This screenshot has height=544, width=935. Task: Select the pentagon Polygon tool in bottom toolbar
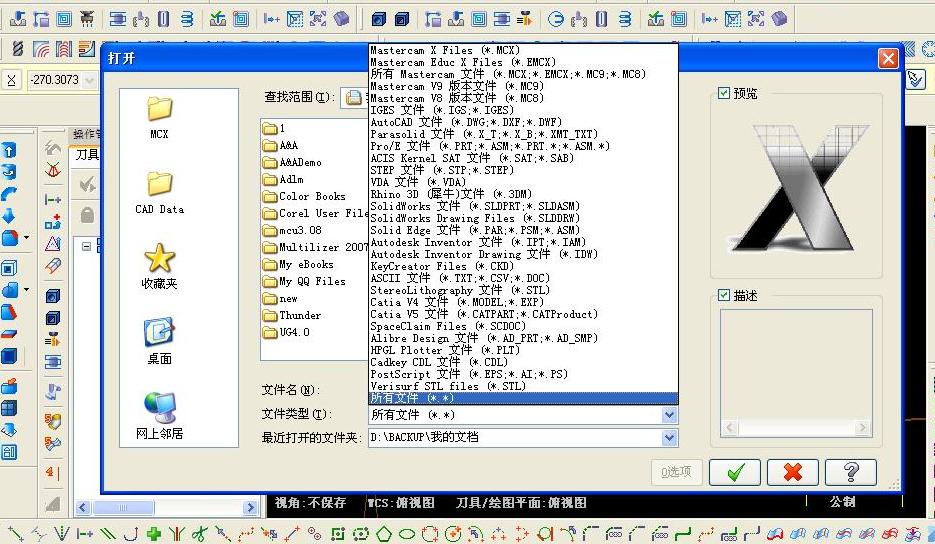pyautogui.click(x=383, y=534)
